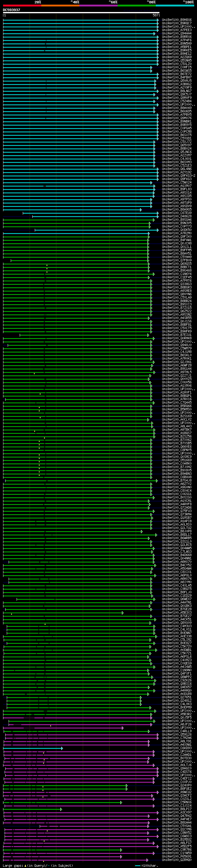Open UniRef100_C5Z4B4 hit label
This screenshot has width=197, height=868.
point(177,101)
